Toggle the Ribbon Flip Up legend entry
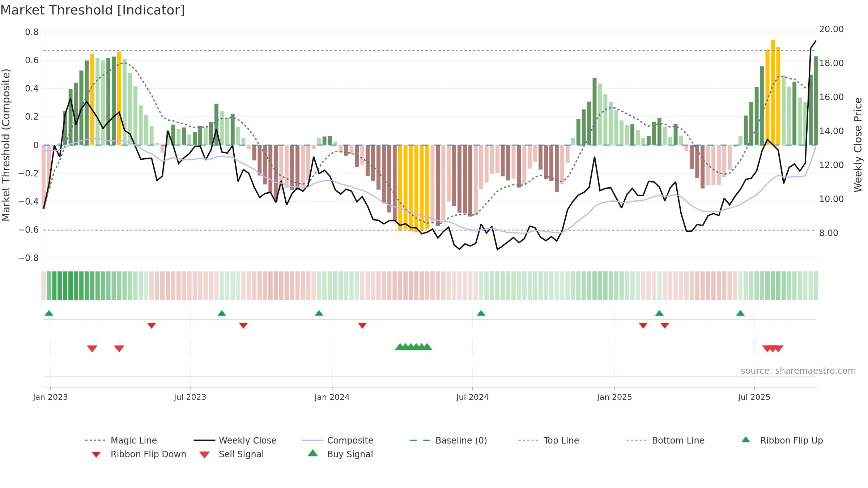The height and width of the screenshot is (488, 868). [x=782, y=440]
